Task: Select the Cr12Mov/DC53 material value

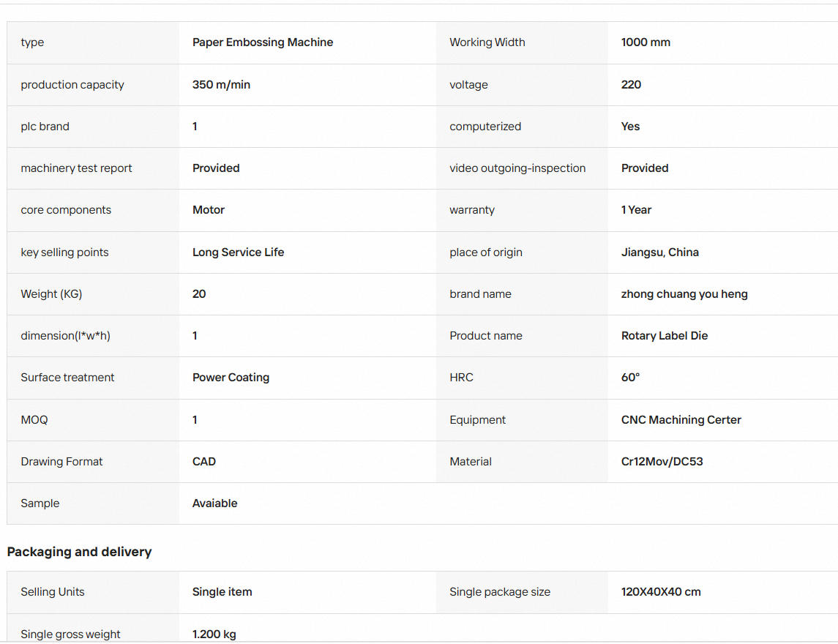Action: pos(662,461)
